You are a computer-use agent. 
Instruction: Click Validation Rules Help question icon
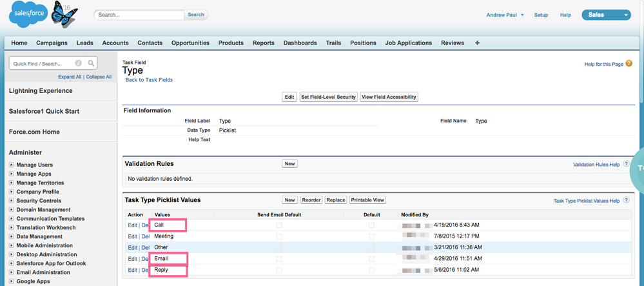point(625,165)
